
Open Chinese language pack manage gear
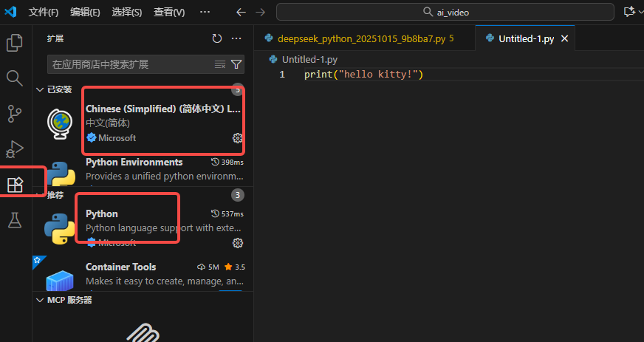click(x=237, y=138)
